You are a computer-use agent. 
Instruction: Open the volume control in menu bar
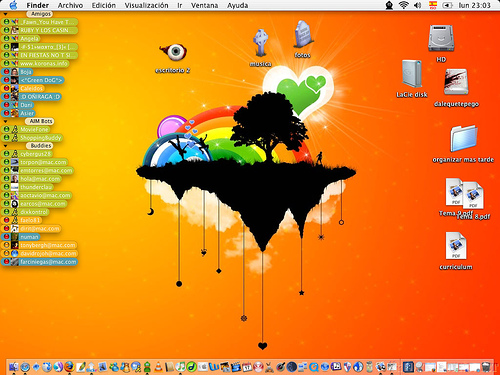[417, 5]
